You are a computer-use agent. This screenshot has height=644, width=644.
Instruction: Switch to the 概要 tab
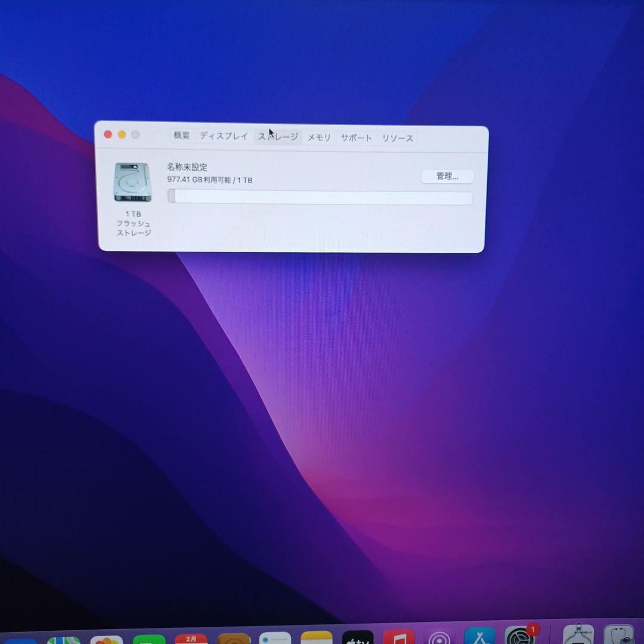(x=181, y=136)
